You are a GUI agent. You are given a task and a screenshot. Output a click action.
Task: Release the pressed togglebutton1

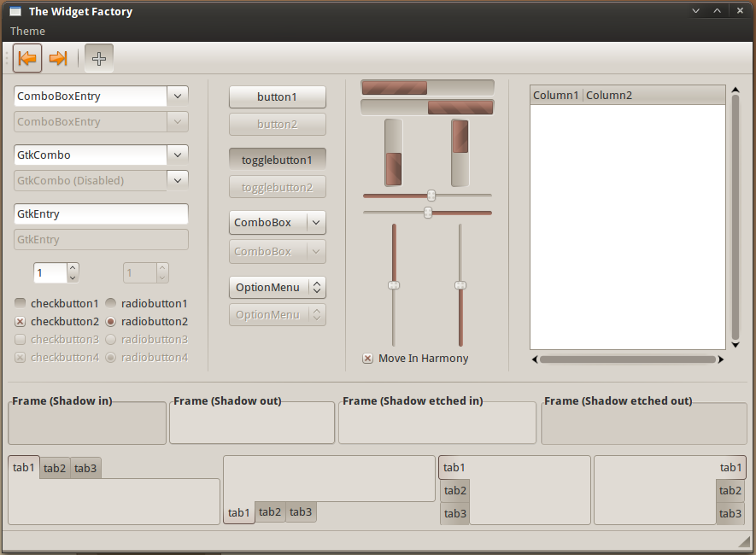point(277,159)
